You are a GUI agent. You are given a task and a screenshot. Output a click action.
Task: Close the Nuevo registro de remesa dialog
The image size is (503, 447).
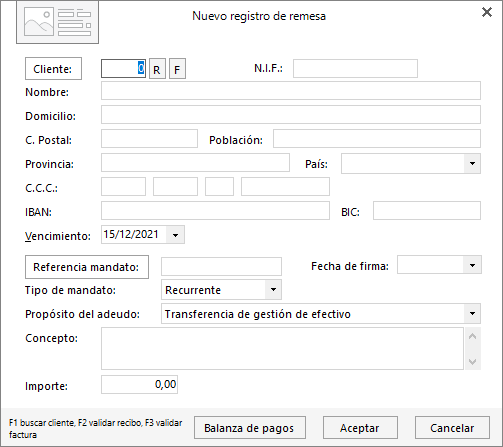487,12
